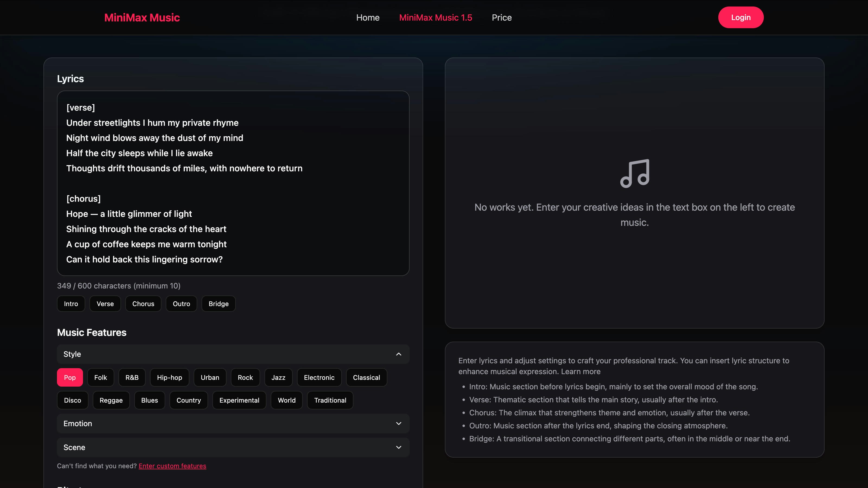Choose the Hip-hop style
The width and height of the screenshot is (868, 488).
coord(170,377)
